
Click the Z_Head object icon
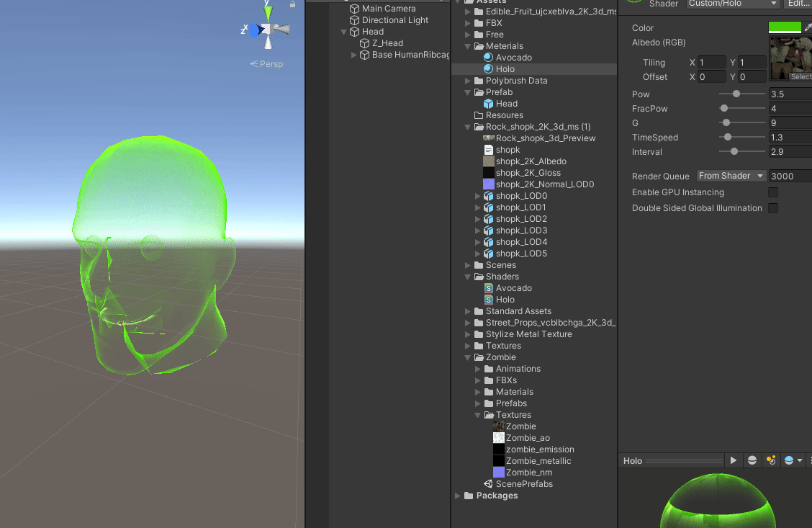364,43
